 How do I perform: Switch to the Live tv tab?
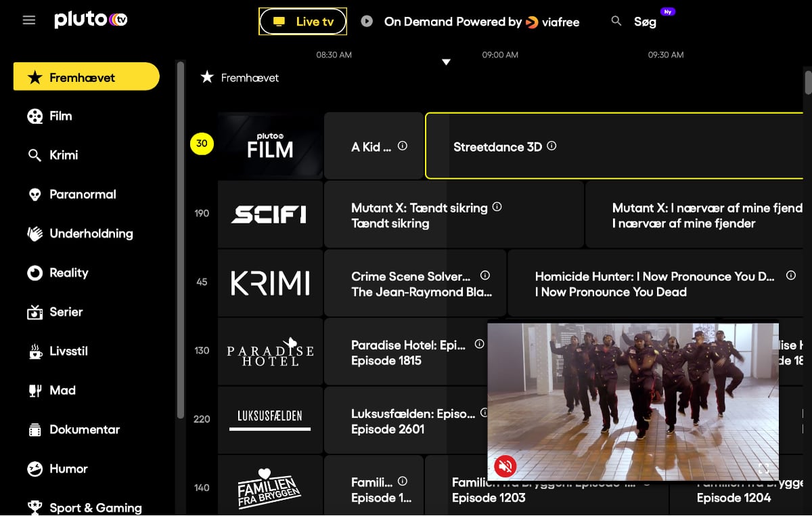[x=302, y=22]
